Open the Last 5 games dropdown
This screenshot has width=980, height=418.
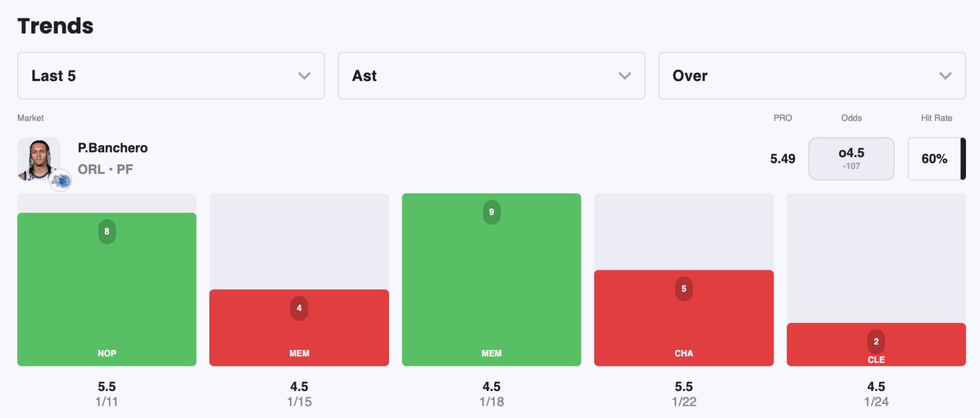point(170,75)
